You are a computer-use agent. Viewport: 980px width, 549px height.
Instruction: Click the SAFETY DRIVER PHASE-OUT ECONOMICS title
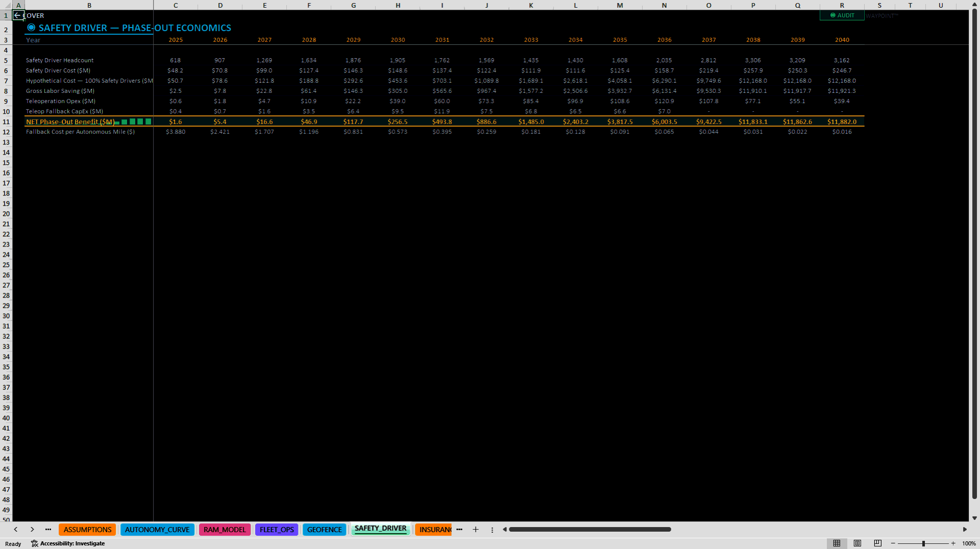pyautogui.click(x=135, y=28)
